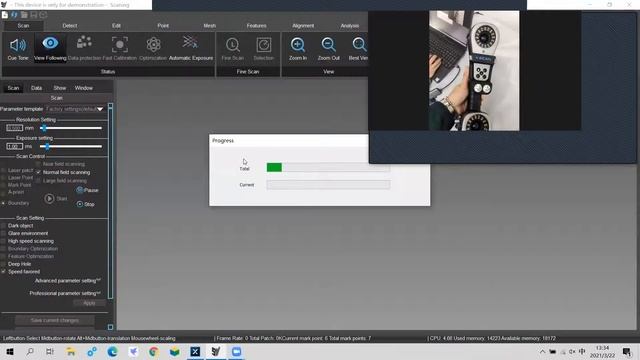Click Save current changes button

click(55, 320)
